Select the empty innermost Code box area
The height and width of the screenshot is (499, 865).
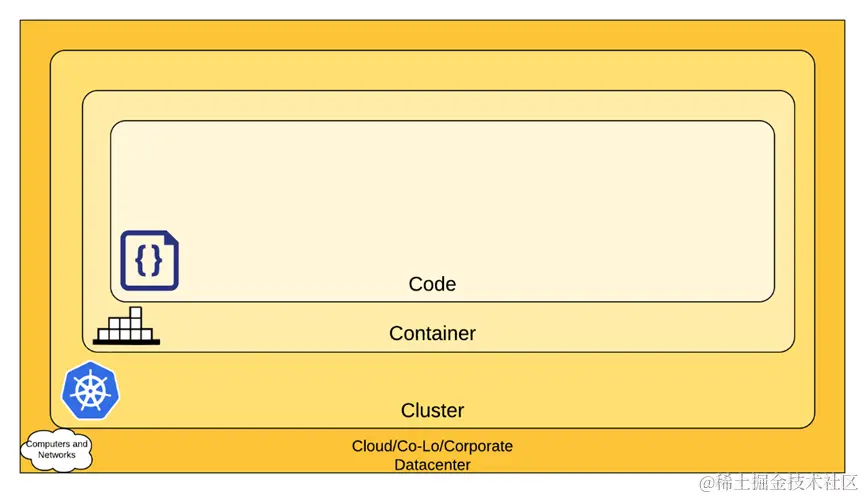tap(440, 190)
